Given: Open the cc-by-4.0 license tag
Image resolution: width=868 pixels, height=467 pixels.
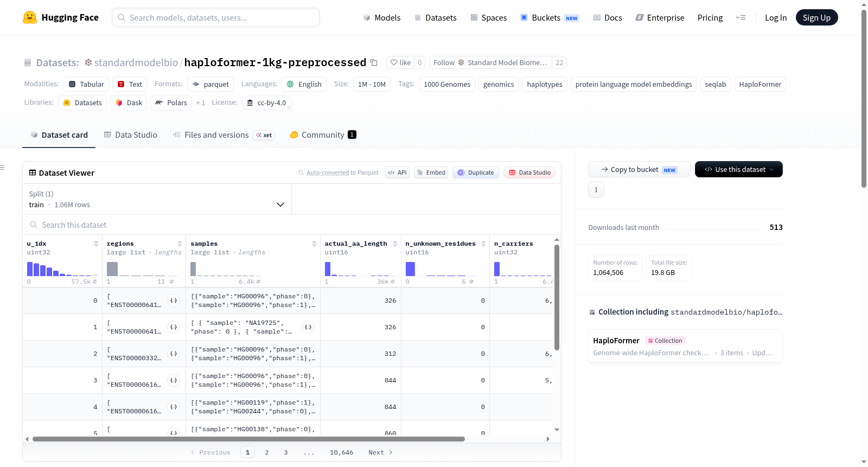Looking at the screenshot, I should click(266, 103).
